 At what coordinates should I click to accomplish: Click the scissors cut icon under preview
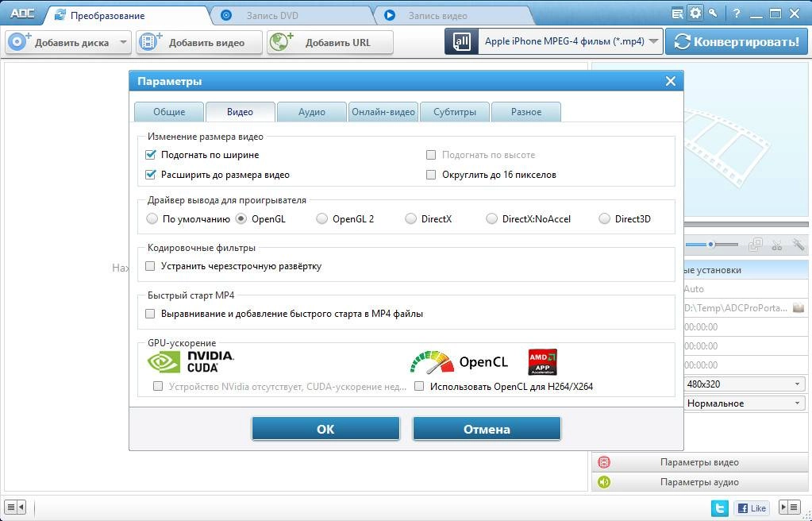pyautogui.click(x=777, y=245)
